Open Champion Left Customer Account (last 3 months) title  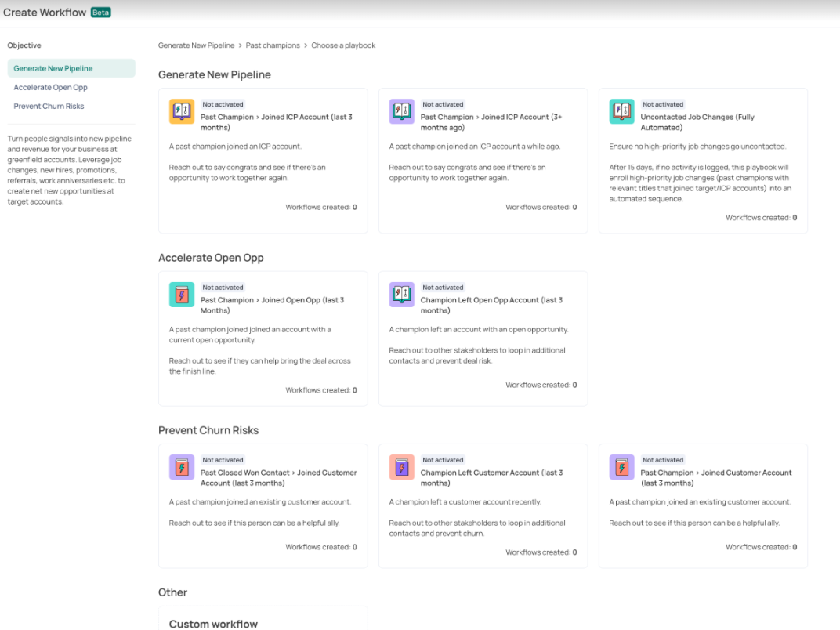tap(492, 478)
